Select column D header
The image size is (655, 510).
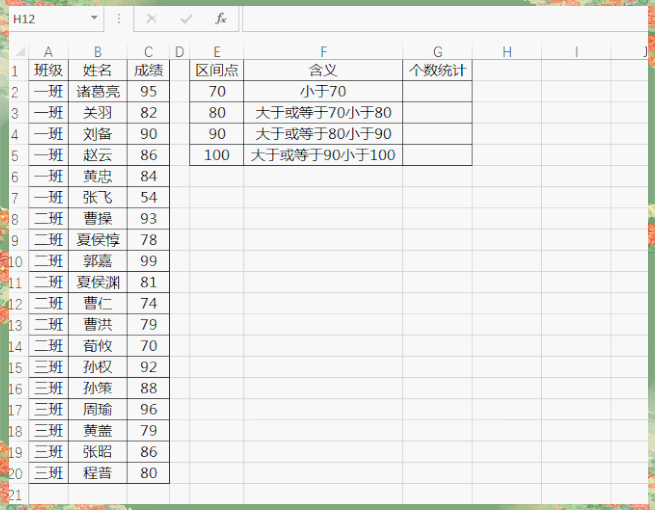coord(180,52)
